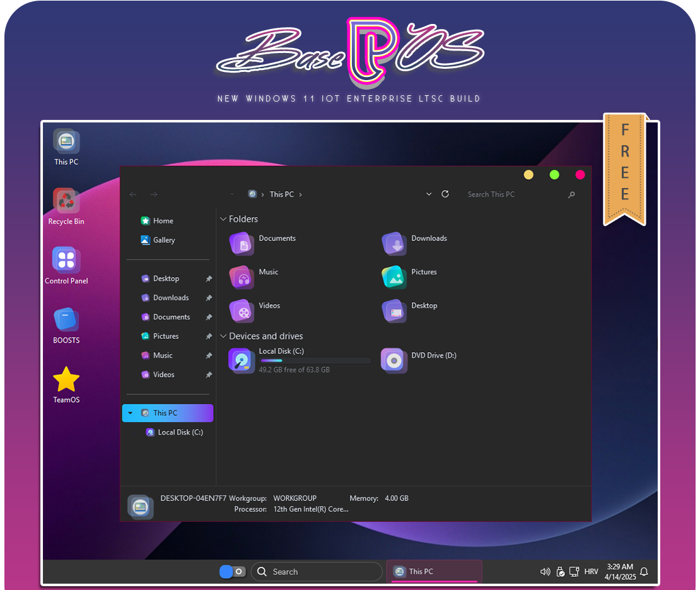Toggle the blue switch on the taskbar
The height and width of the screenshot is (590, 700).
(233, 572)
